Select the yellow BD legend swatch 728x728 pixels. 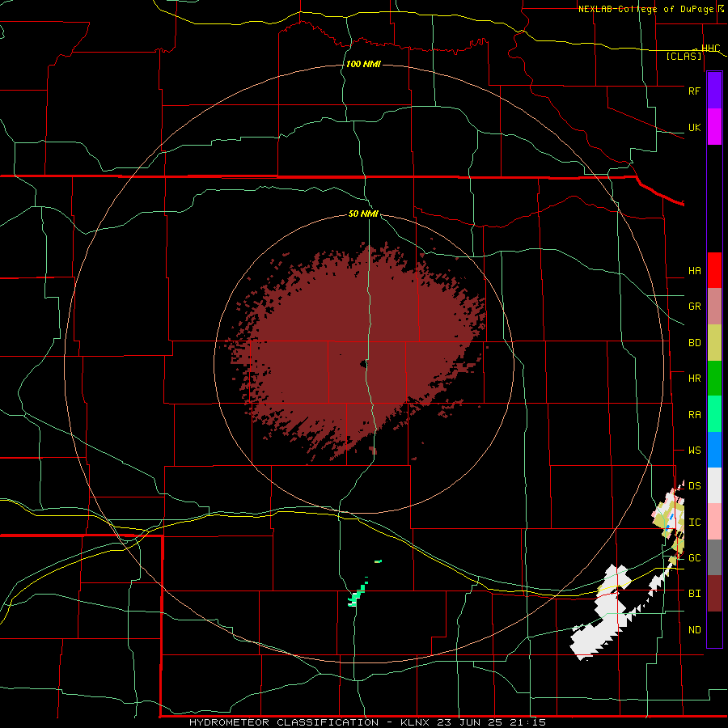pos(714,343)
